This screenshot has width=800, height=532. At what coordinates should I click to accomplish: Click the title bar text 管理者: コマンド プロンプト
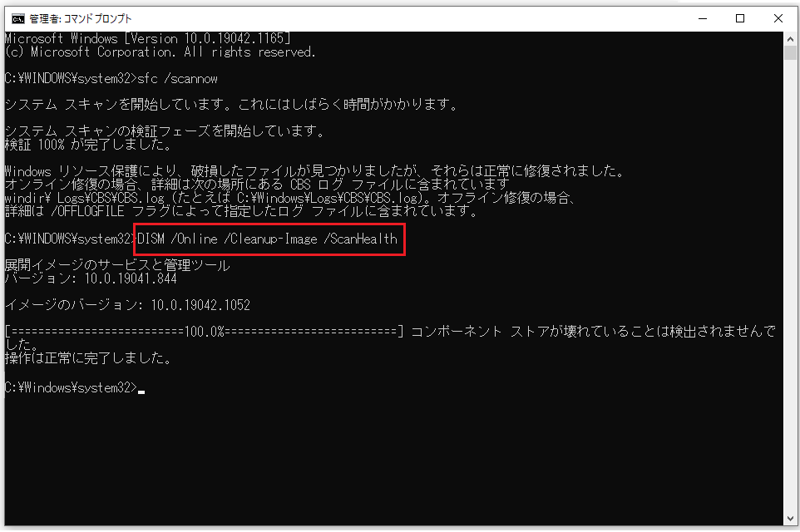[81, 18]
